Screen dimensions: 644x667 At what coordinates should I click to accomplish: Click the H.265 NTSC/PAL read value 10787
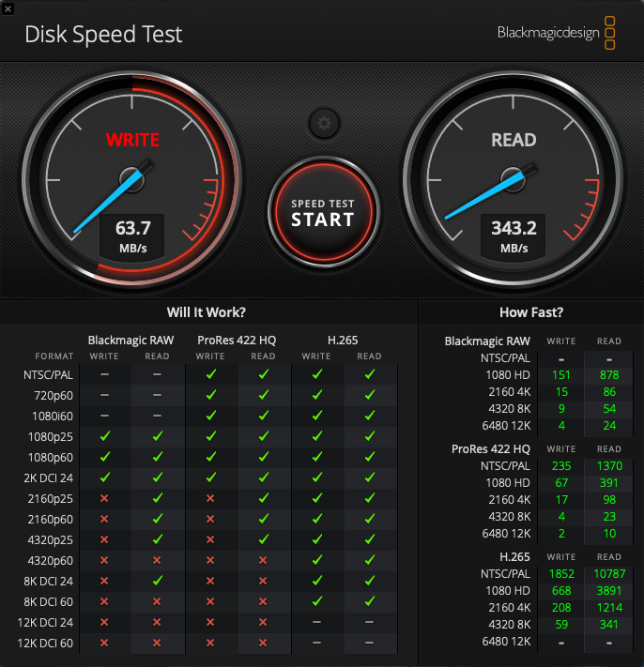pos(609,574)
